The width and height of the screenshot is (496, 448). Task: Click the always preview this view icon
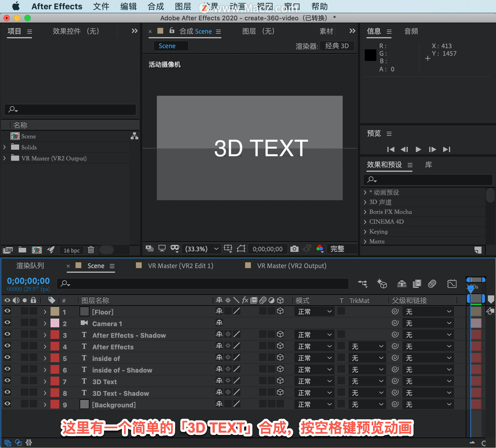149,249
